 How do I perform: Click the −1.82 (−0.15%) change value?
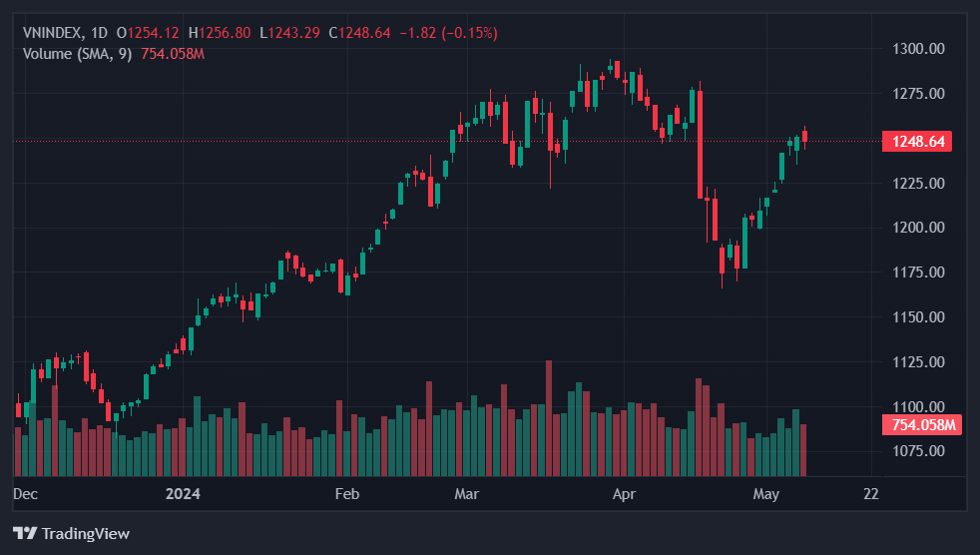(x=448, y=33)
